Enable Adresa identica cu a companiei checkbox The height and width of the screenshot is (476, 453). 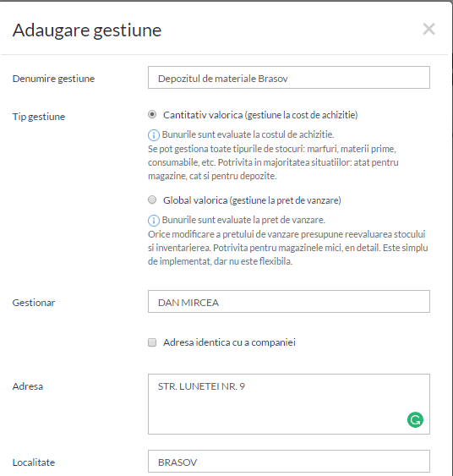coord(152,342)
